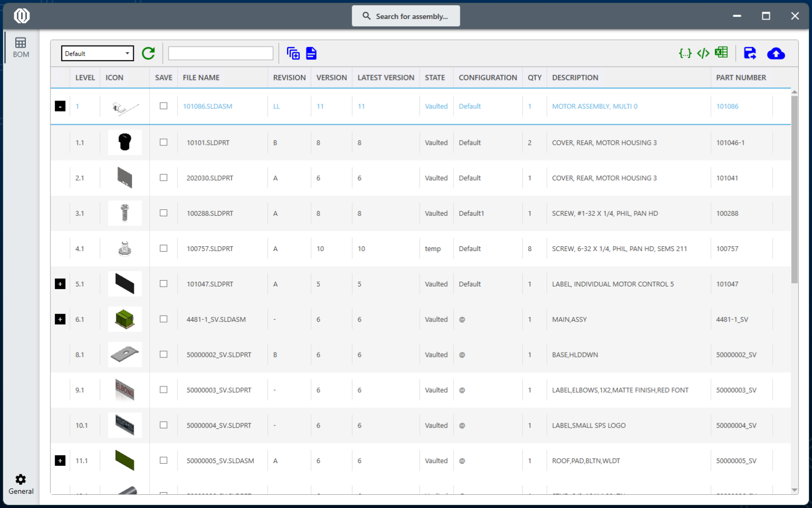Viewport: 812px width, 508px height.
Task: Click the JSON export curly-braces icon
Action: [x=685, y=53]
